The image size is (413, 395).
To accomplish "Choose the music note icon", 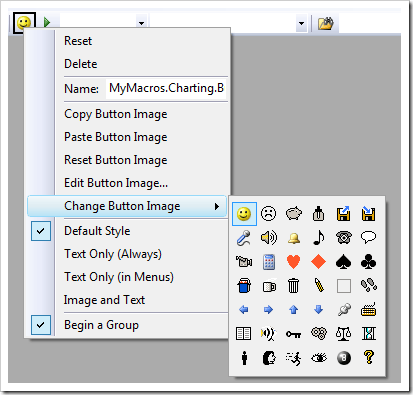I will [x=319, y=238].
